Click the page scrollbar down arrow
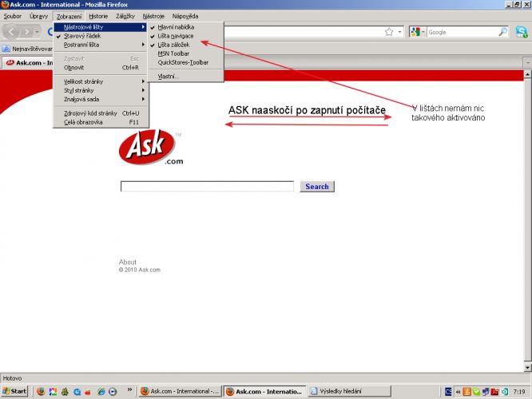 click(x=527, y=367)
